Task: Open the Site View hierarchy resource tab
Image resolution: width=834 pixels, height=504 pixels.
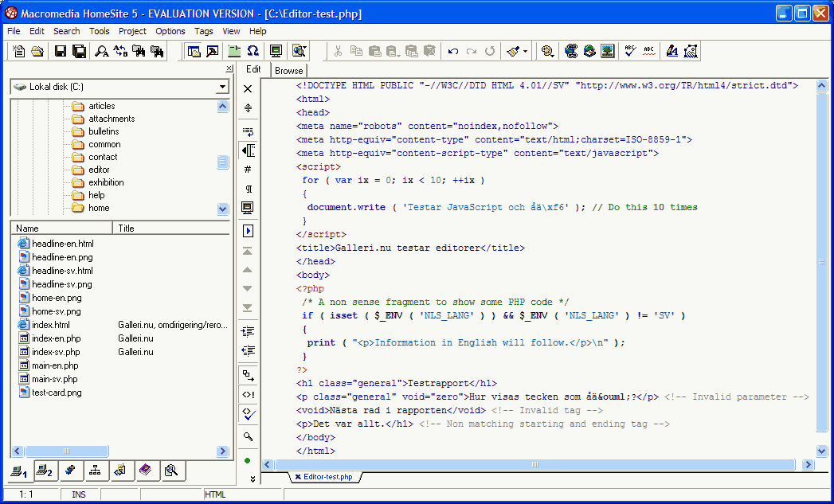Action: point(96,471)
